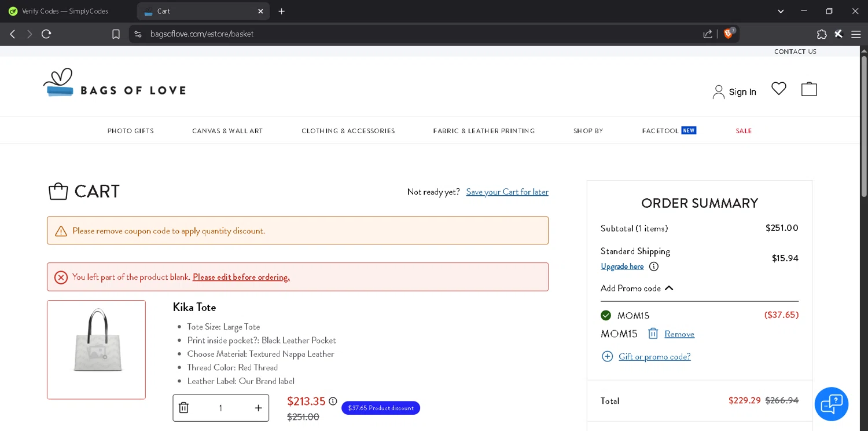Viewport: 868px width, 431px height.
Task: Show price info icon next to $213.35
Action: click(x=333, y=401)
